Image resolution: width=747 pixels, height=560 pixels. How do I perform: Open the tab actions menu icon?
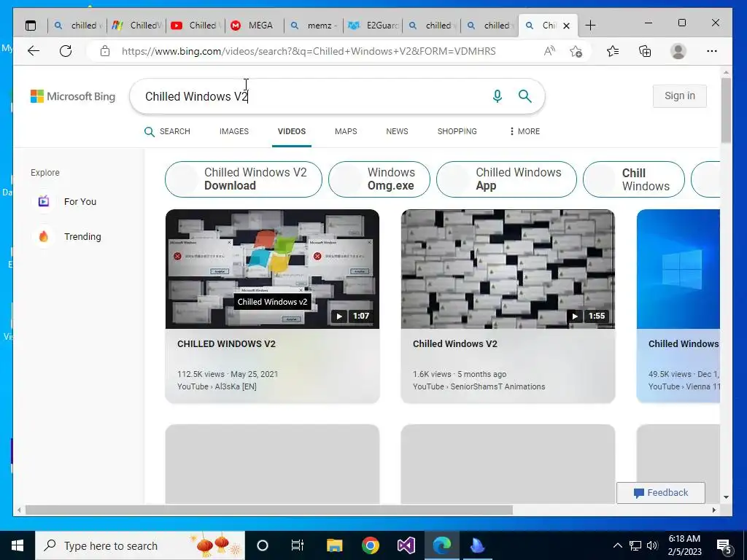tap(31, 26)
